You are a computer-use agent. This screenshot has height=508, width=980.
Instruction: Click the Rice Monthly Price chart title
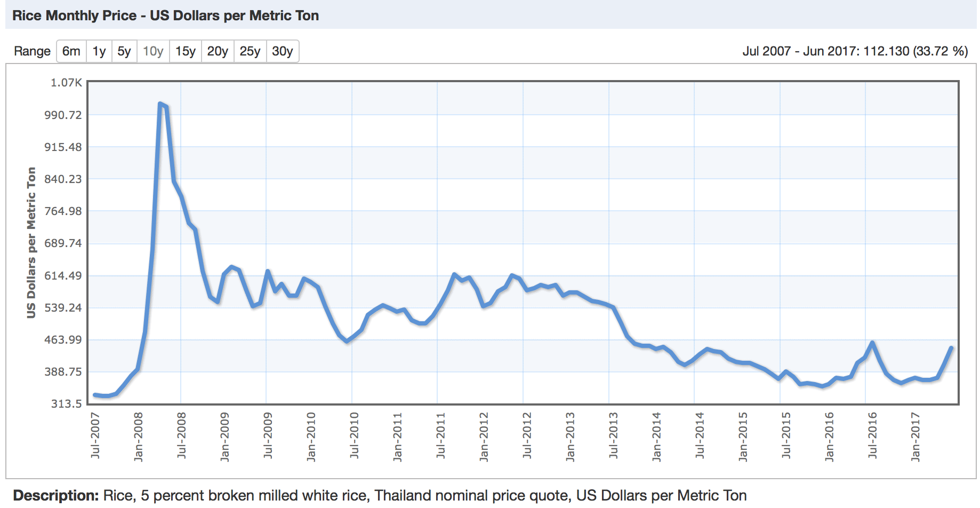coord(165,15)
